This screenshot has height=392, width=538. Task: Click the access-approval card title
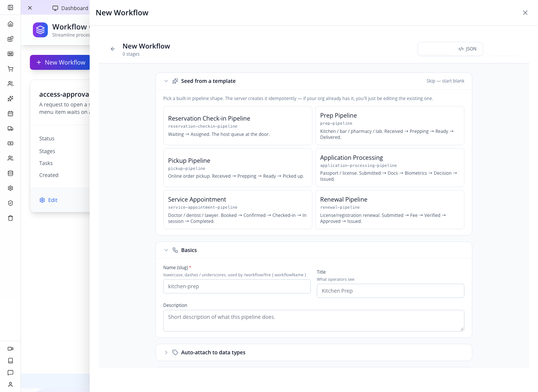tap(64, 94)
